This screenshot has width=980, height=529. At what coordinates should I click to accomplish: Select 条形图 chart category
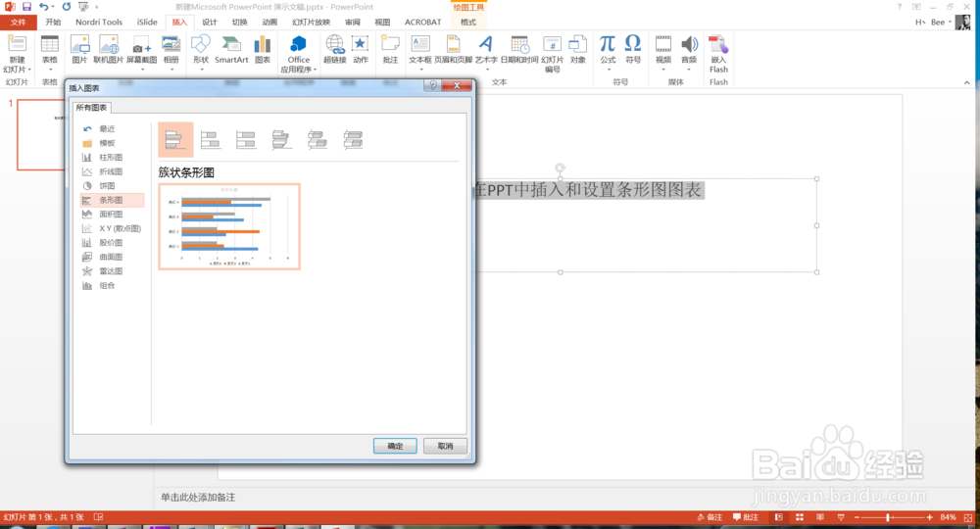(112, 200)
